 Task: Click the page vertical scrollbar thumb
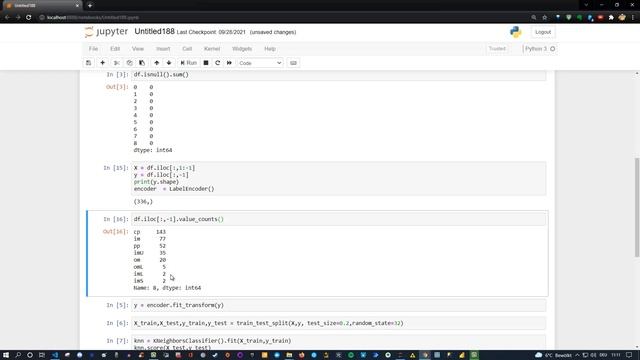637,207
